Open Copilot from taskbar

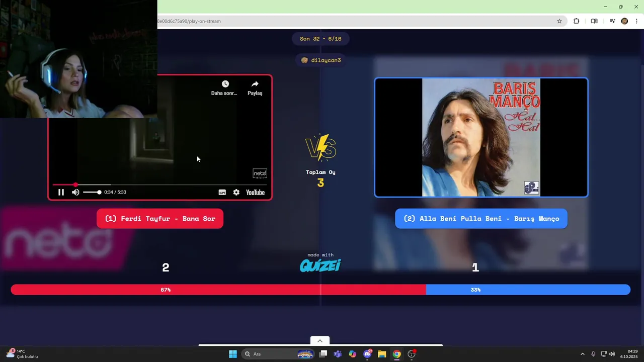click(352, 354)
